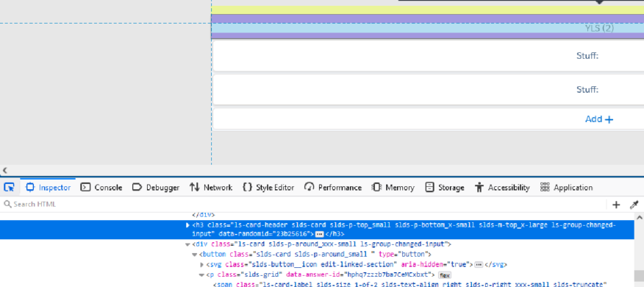
Task: Click the Search HTML magnifier icon
Action: coord(7,205)
